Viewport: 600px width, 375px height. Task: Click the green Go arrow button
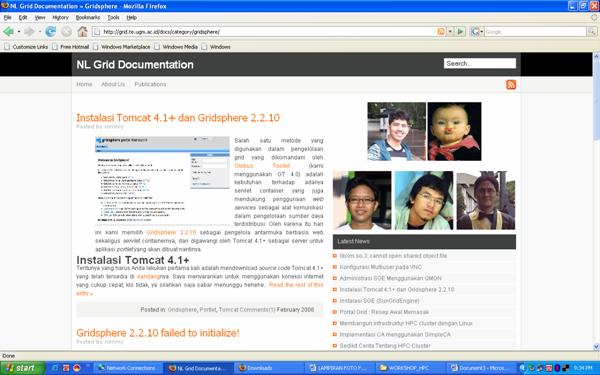[x=460, y=32]
